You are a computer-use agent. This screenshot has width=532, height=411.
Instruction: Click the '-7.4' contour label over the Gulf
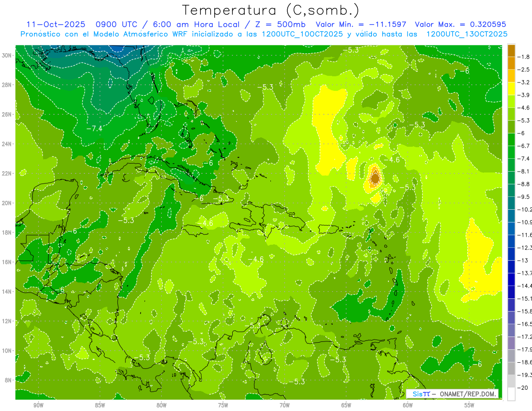(94, 129)
